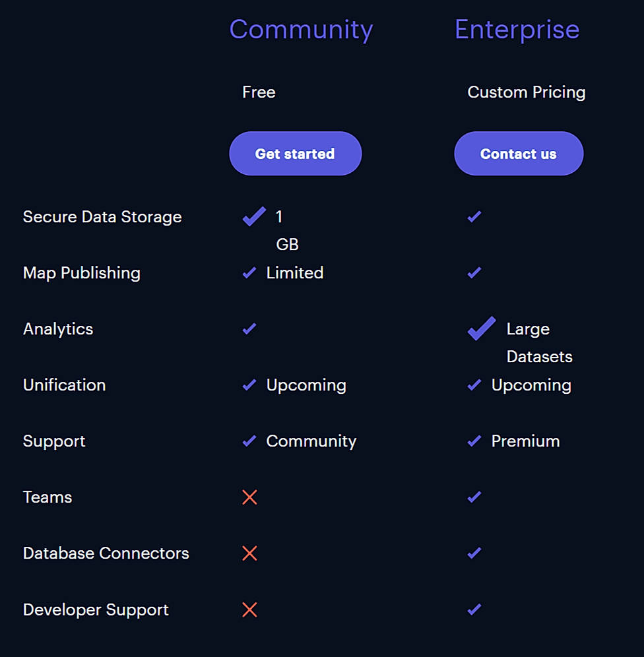Click the Enterprise Secure Data Storage checkmark
The width and height of the screenshot is (644, 657).
(474, 216)
